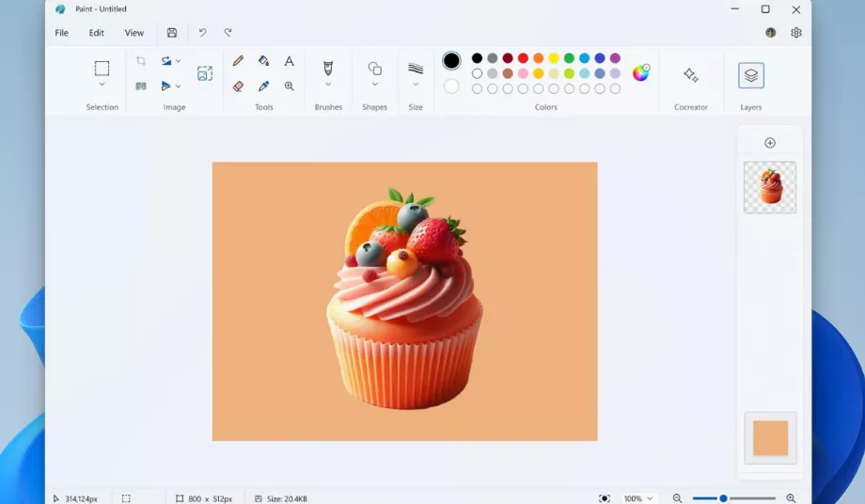Image resolution: width=865 pixels, height=504 pixels.
Task: Open the Edit menu
Action: pyautogui.click(x=97, y=33)
